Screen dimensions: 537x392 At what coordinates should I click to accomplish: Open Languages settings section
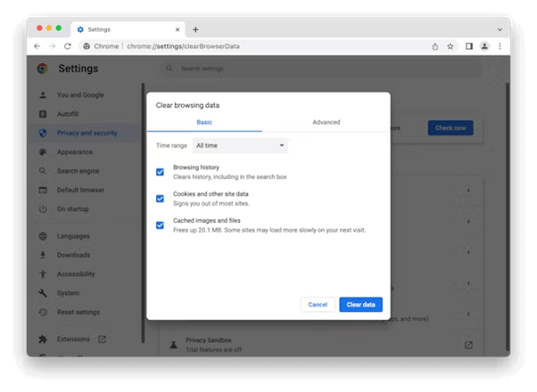[x=73, y=236]
